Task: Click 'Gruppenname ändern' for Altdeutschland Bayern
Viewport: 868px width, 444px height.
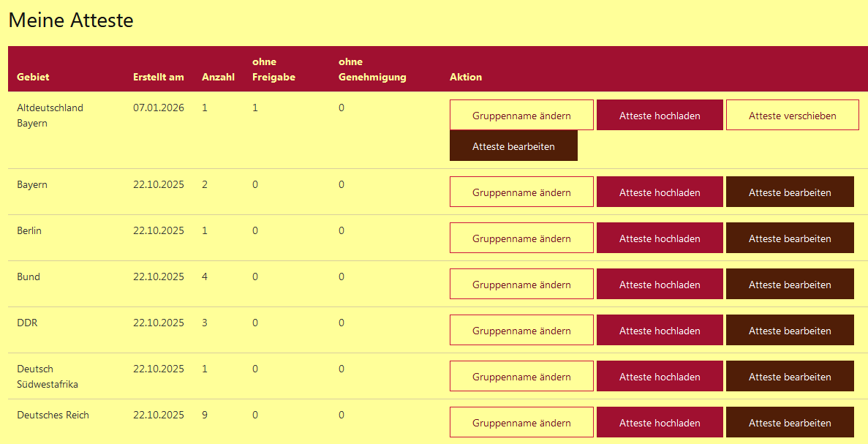Action: [x=521, y=116]
